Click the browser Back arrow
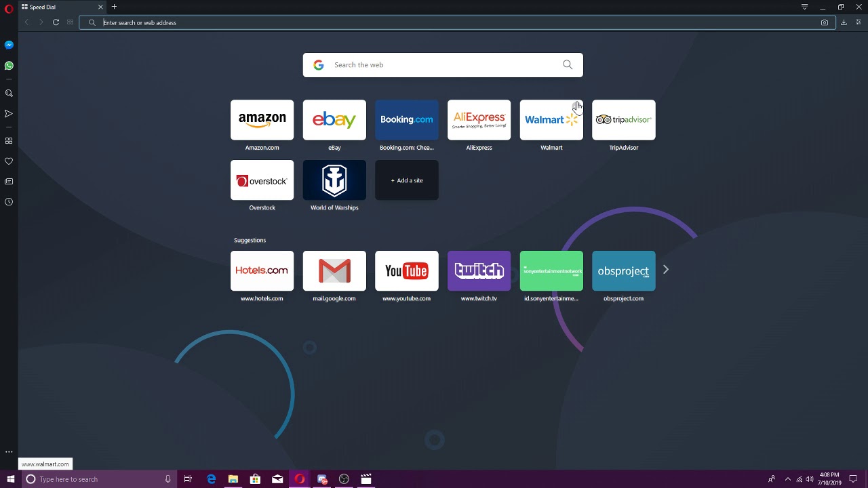This screenshot has width=868, height=488. click(x=26, y=22)
